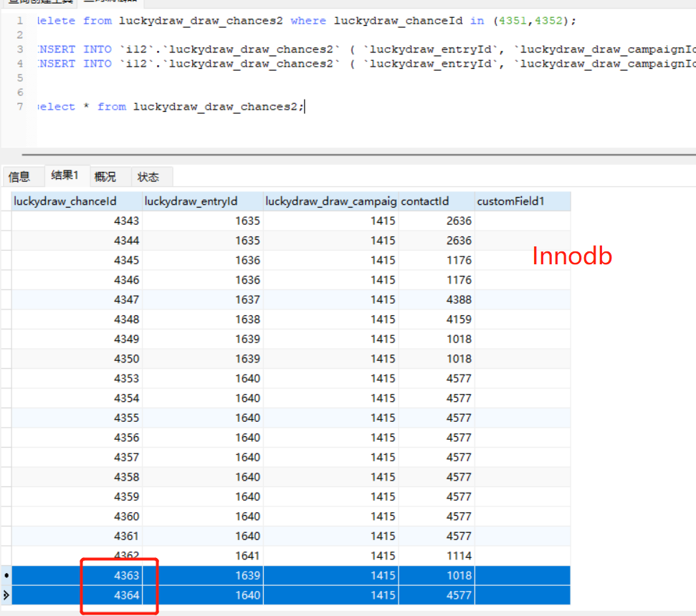Select the cell with chanceId 4343
This screenshot has width=696, height=616.
pos(77,221)
